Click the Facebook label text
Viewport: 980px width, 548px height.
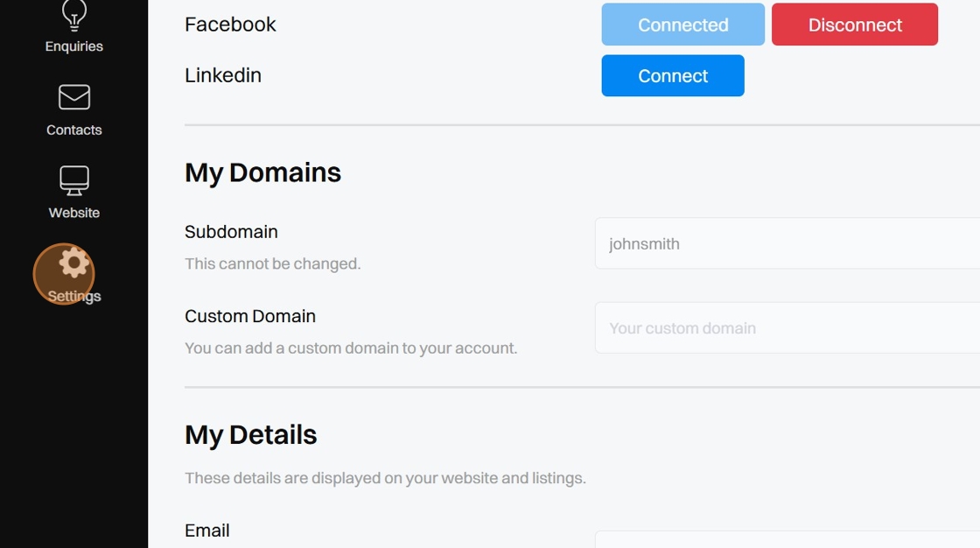click(230, 25)
